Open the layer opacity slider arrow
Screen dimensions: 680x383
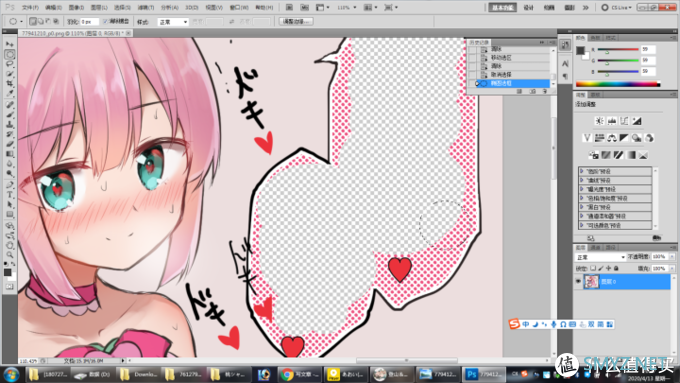[672, 257]
